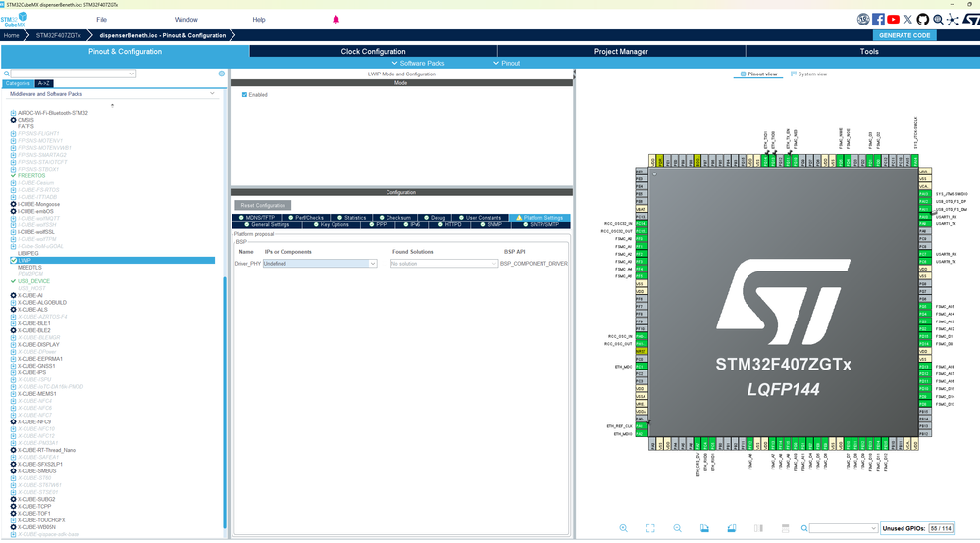Open the Facebook icon in the top bar
This screenshot has height=543, width=980.
878,19
